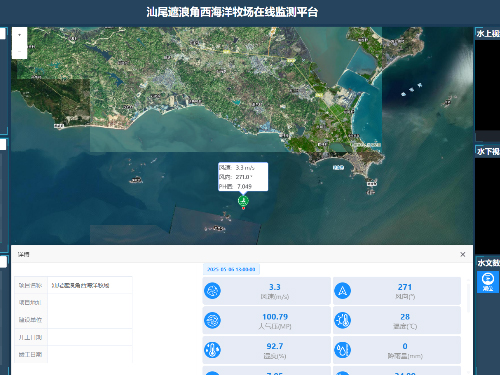
Task: Click the 详情 panel title
Action: point(24,255)
